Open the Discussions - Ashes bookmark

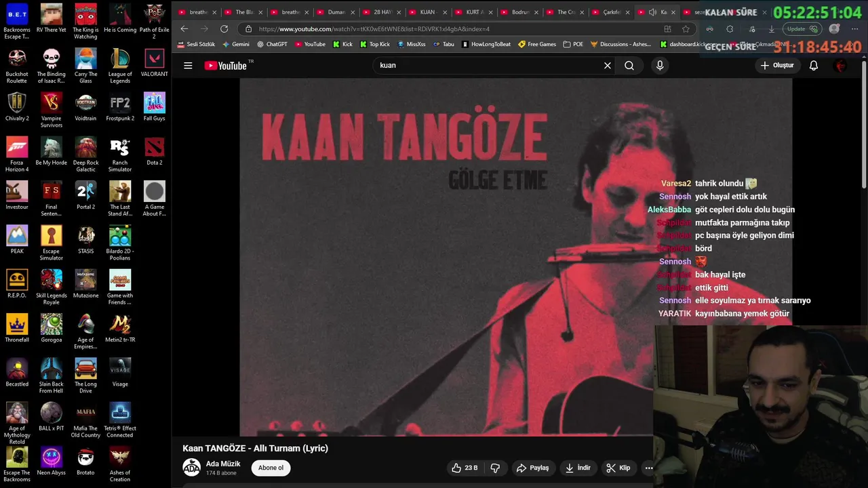[620, 44]
